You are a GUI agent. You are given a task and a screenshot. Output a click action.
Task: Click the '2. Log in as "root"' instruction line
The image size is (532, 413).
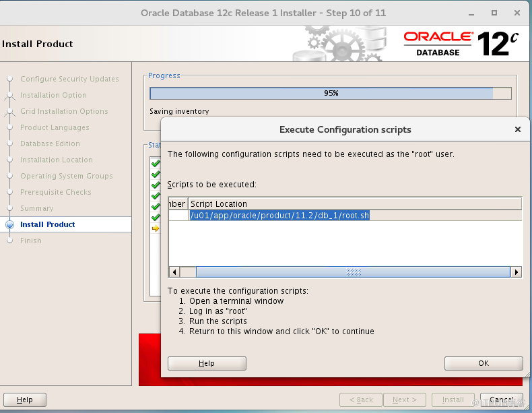tap(213, 311)
